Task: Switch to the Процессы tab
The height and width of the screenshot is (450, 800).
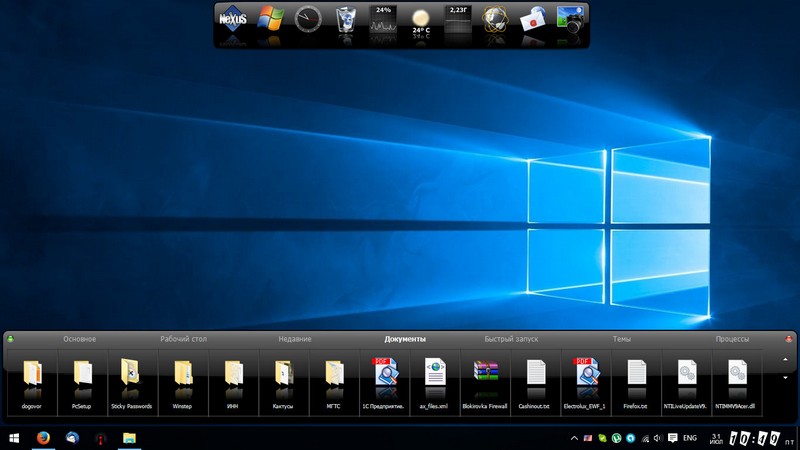Action: (732, 339)
